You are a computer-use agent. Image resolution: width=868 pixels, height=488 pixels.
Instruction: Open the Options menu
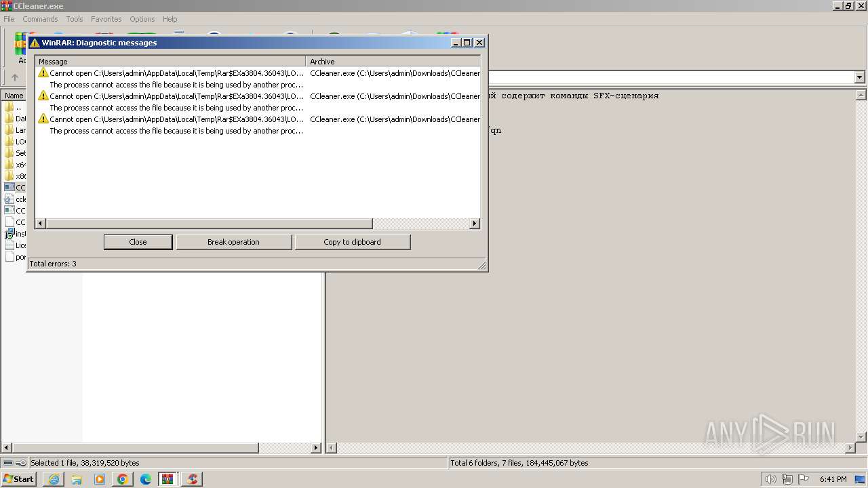[142, 19]
